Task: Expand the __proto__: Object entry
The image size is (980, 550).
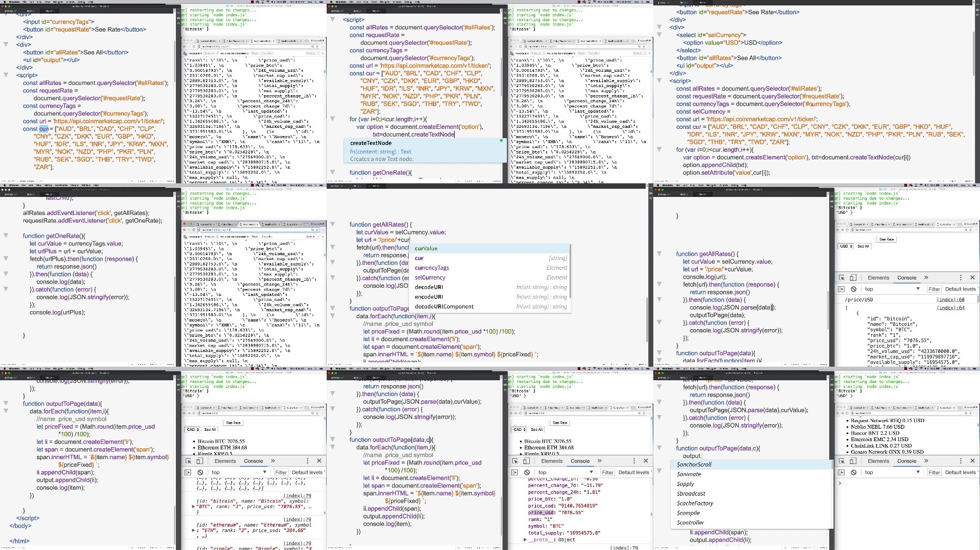Action: [x=525, y=540]
